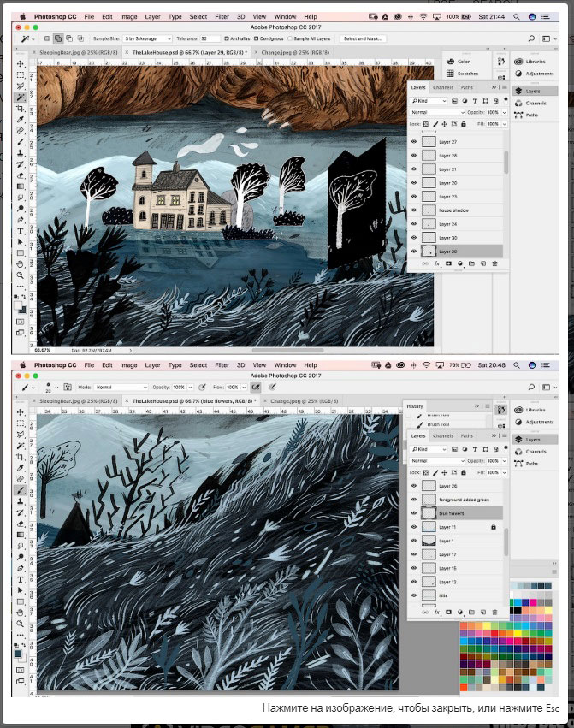Open the Color panel icon
This screenshot has width=574, height=728.
tap(450, 62)
